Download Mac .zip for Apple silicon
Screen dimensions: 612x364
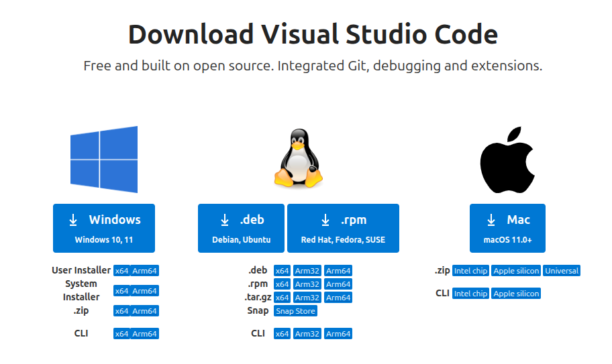tap(516, 271)
